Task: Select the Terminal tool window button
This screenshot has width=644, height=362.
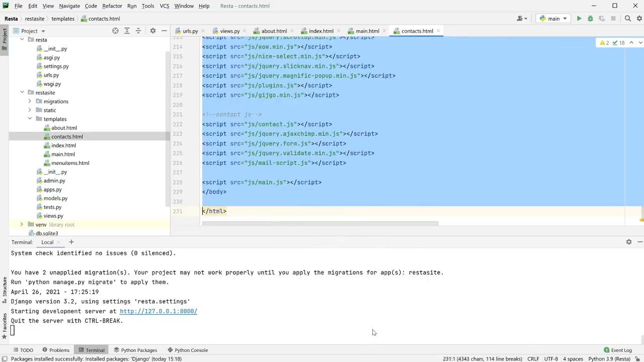Action: [x=92, y=350]
